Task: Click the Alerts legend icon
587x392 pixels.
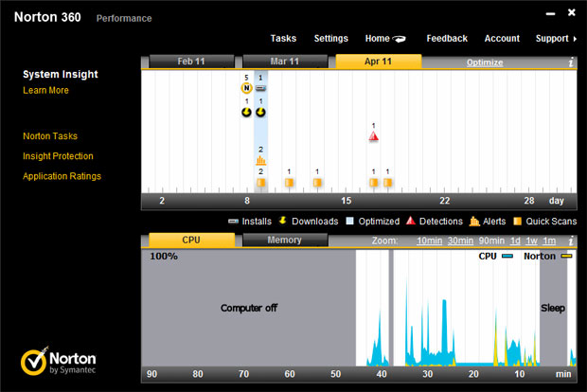Action: coord(474,222)
